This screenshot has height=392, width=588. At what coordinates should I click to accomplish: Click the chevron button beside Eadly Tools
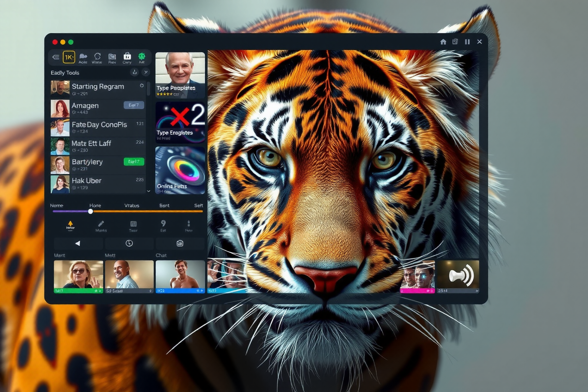[x=146, y=72]
